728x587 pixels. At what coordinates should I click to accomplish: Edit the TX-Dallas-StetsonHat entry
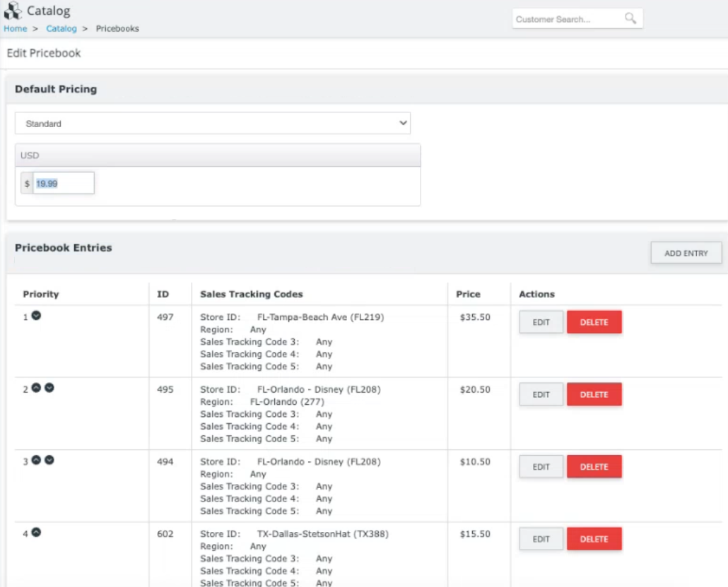(541, 539)
